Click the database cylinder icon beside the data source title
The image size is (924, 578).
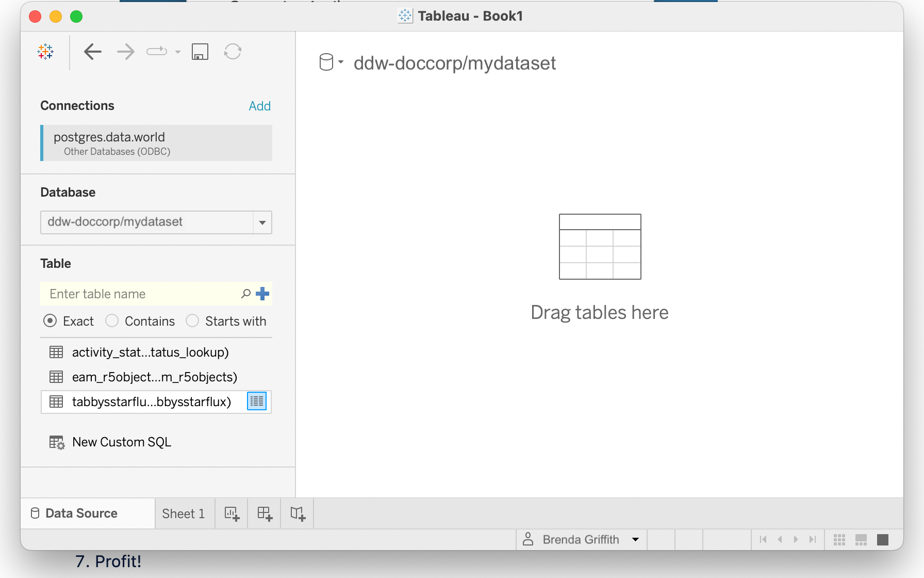click(326, 62)
